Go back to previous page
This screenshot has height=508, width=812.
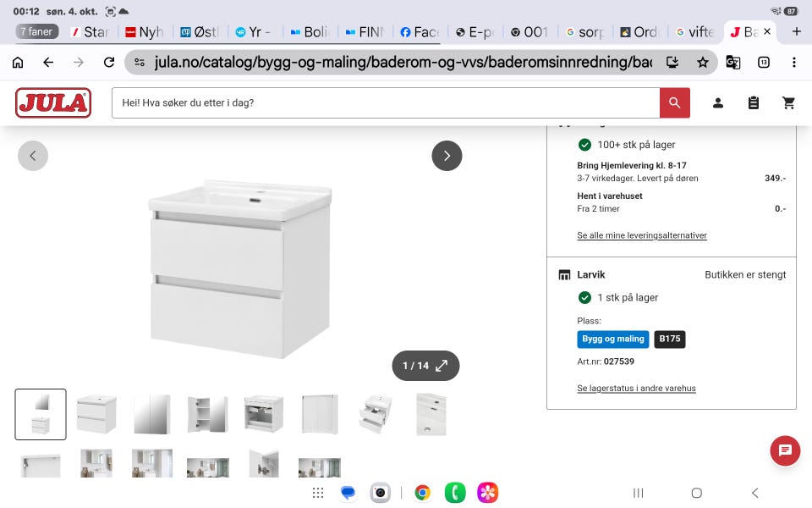click(x=48, y=62)
